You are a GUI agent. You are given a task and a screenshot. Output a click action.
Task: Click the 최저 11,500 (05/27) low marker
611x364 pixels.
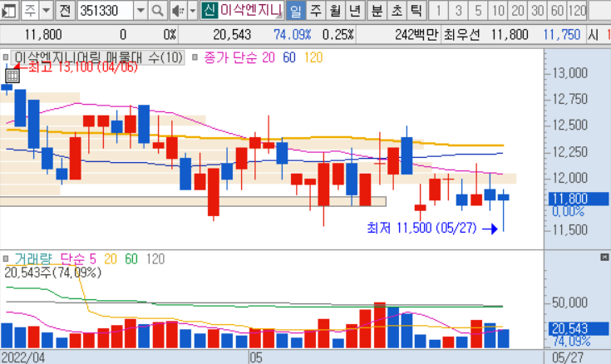(421, 228)
